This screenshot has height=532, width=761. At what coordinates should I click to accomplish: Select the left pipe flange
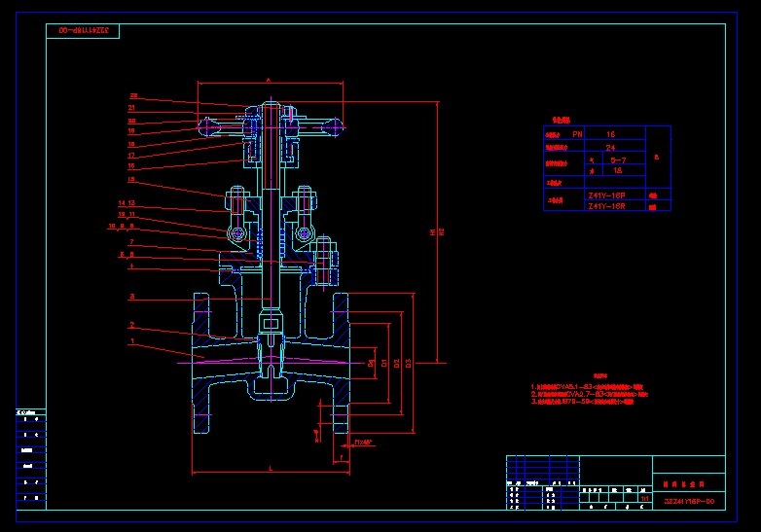click(x=201, y=362)
